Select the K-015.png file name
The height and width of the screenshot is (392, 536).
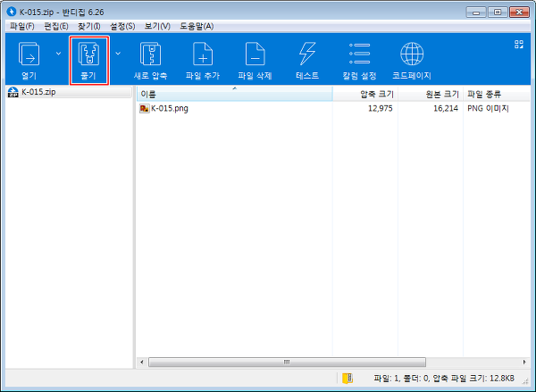click(170, 109)
